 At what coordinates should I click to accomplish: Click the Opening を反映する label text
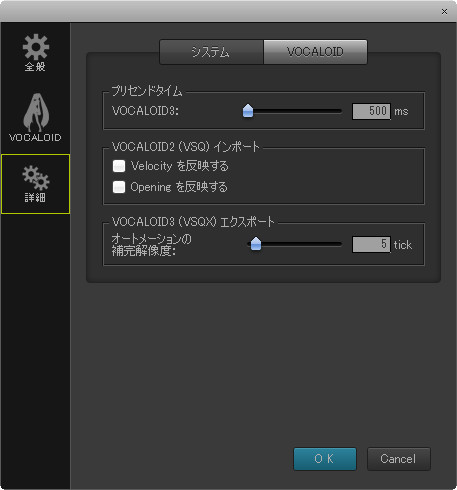pos(179,187)
